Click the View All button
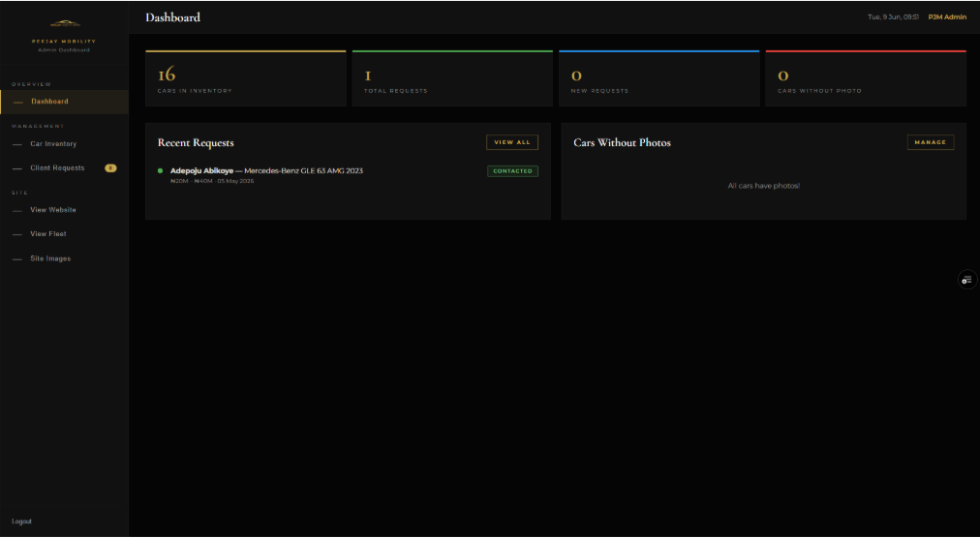The height and width of the screenshot is (538, 980). [512, 142]
